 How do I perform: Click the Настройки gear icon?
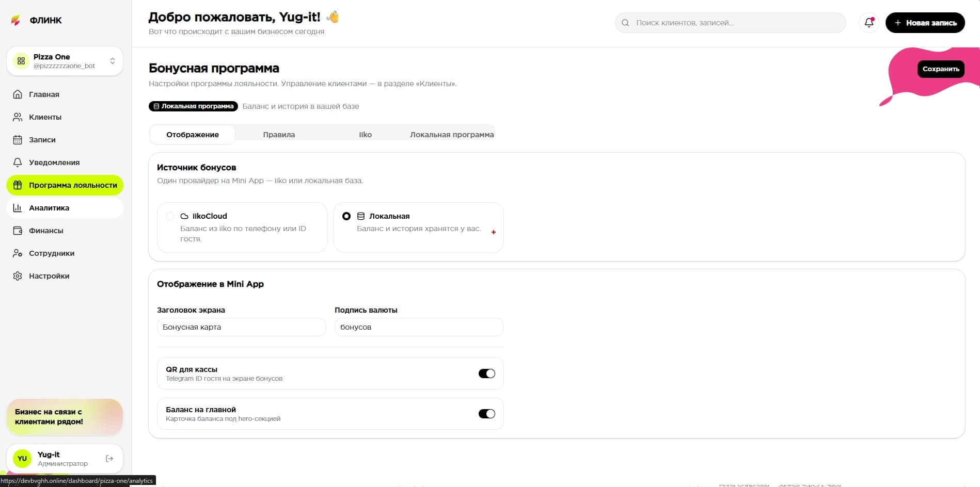pos(18,276)
